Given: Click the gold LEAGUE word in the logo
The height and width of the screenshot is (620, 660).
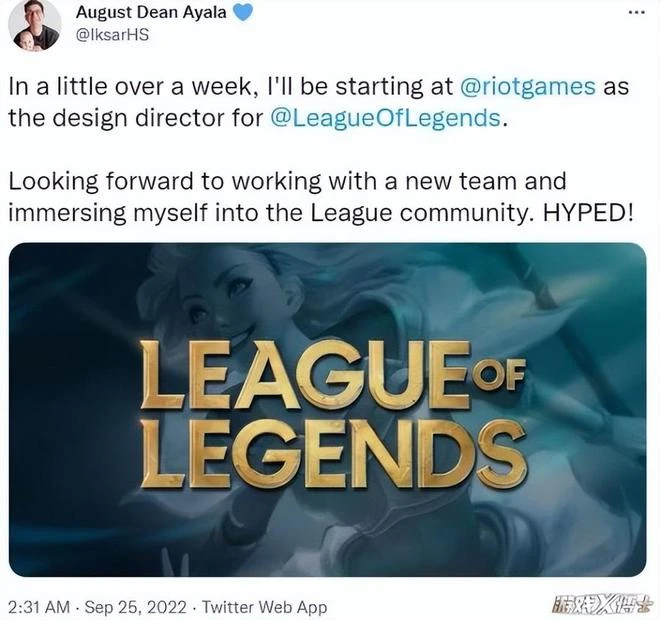Looking at the screenshot, I should click(x=305, y=375).
